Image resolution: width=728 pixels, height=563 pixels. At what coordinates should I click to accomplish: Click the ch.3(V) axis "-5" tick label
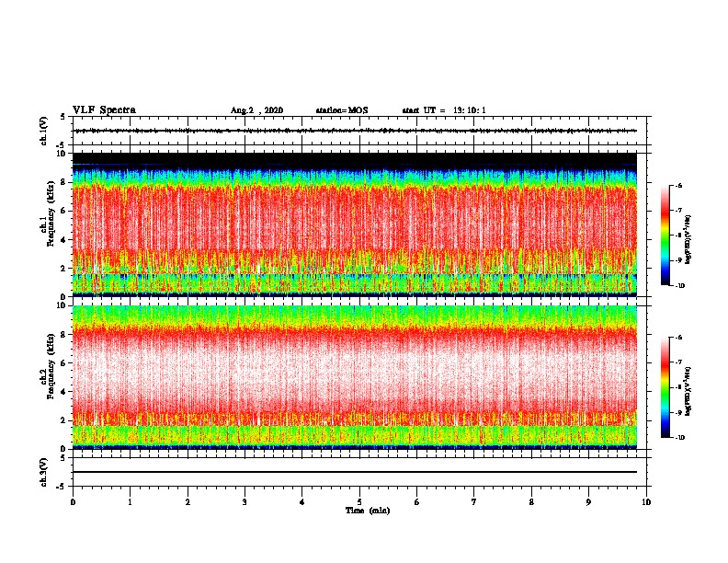coord(62,487)
